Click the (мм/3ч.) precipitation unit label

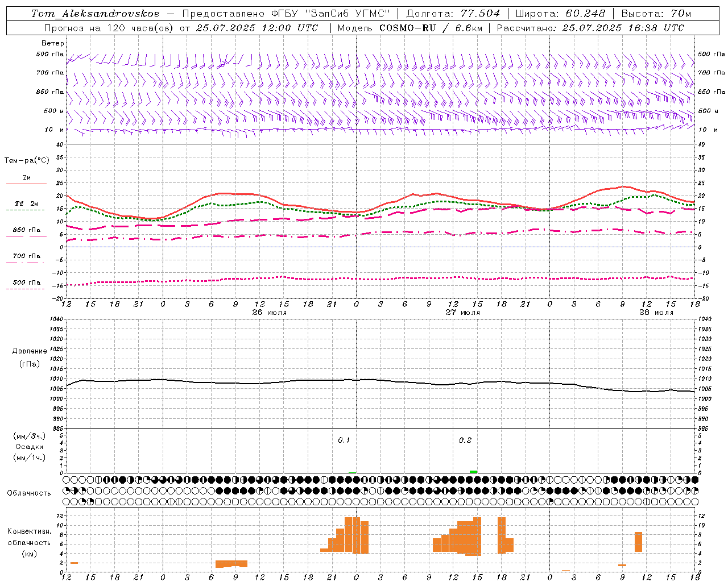pos(30,436)
